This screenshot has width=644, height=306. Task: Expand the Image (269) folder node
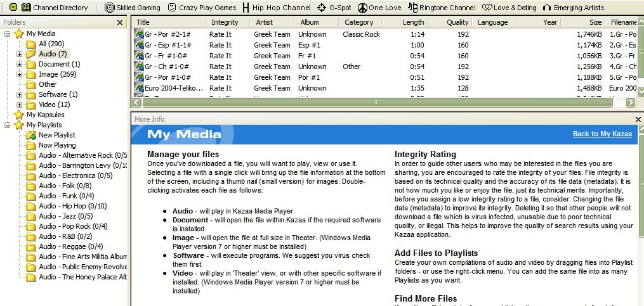pos(19,75)
